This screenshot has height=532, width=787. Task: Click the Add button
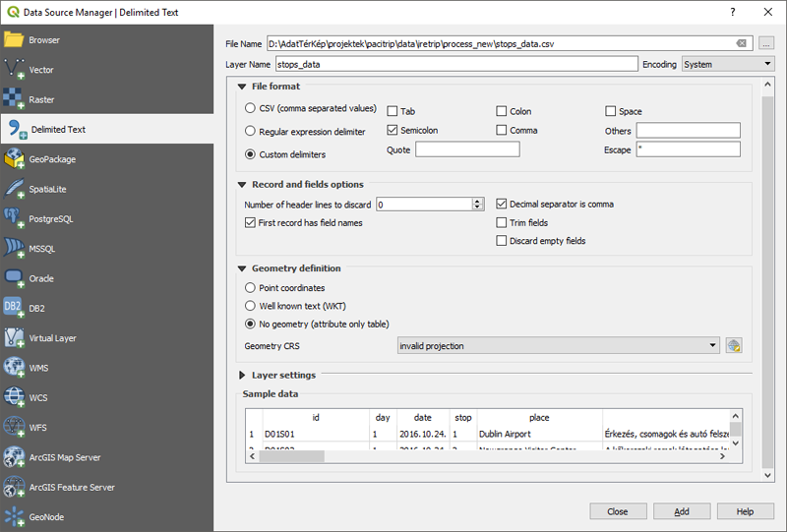(x=682, y=511)
